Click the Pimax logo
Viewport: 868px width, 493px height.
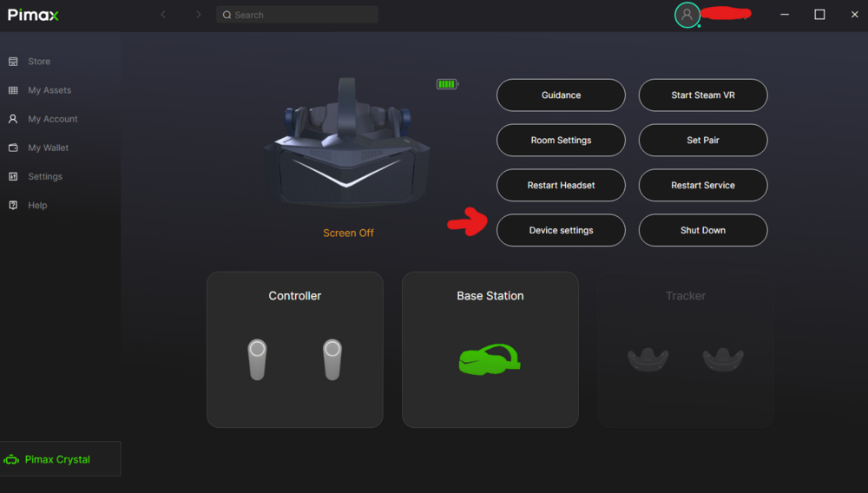(33, 15)
